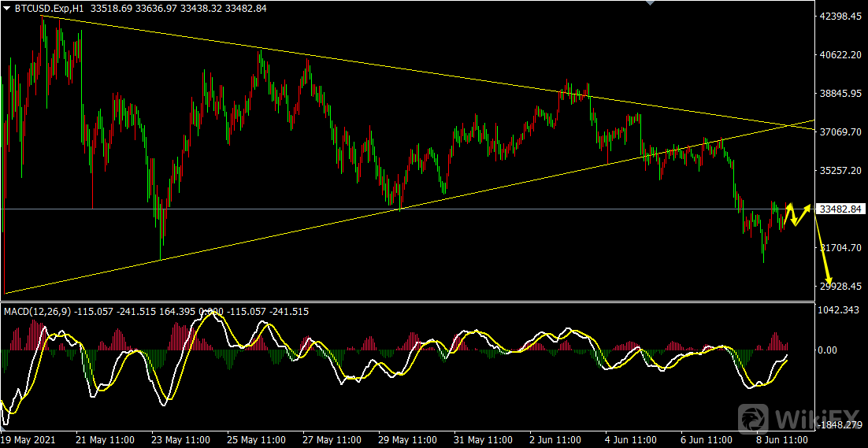Select the ascending yellow support trendline

tap(315, 229)
